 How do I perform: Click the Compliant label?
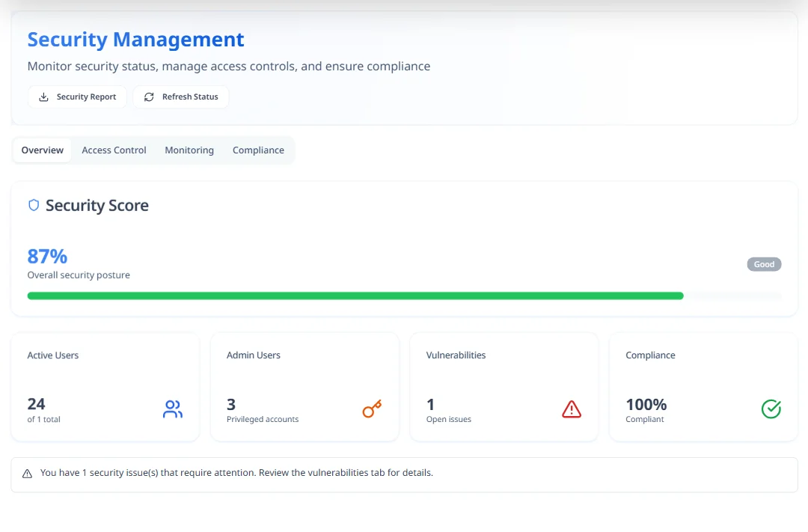tap(645, 419)
